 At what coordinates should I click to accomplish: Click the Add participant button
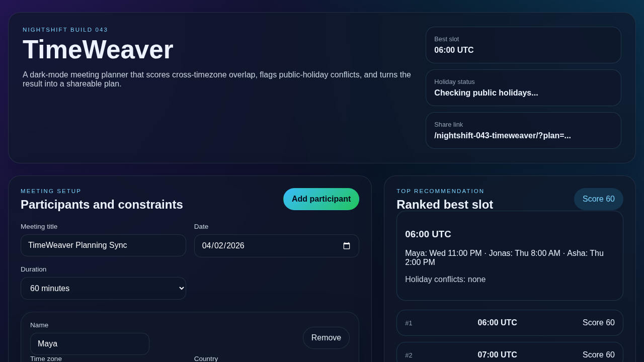[x=321, y=199]
